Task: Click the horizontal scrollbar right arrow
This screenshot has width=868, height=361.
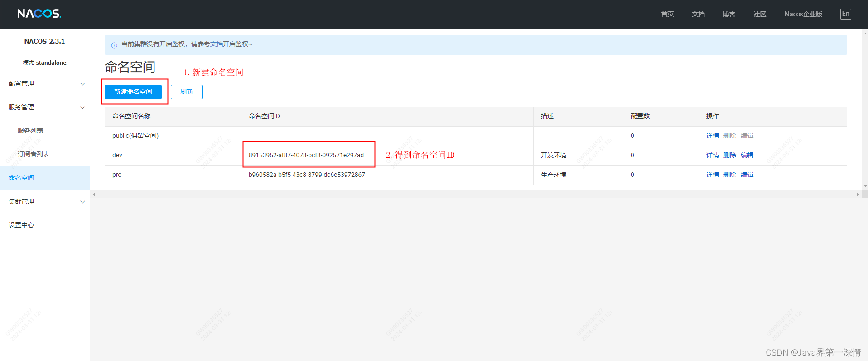Action: [x=858, y=194]
